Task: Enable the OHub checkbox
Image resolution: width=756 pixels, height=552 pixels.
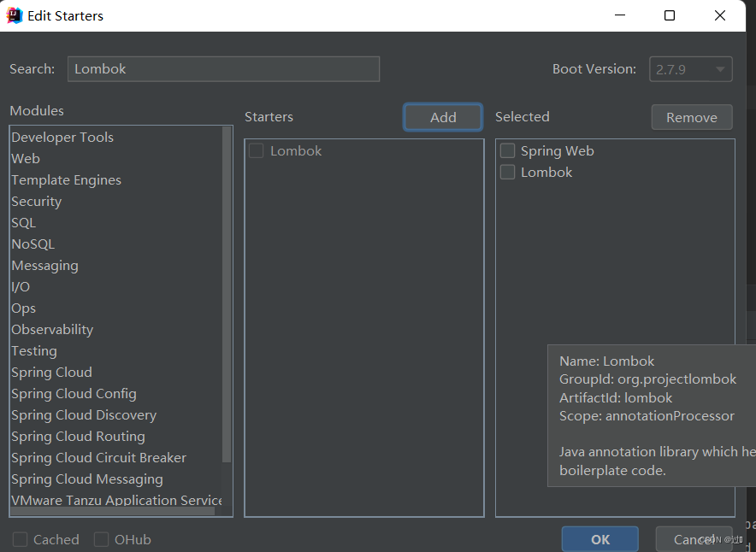Action: 101,539
